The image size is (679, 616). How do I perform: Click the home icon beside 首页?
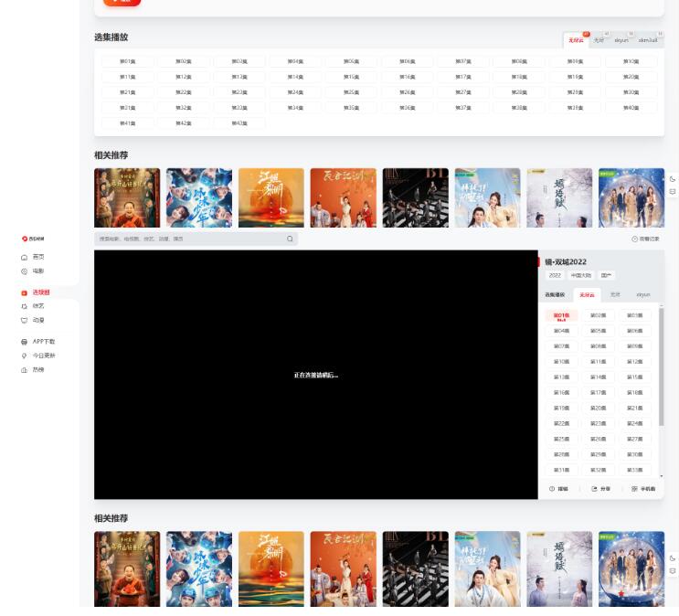click(25, 258)
